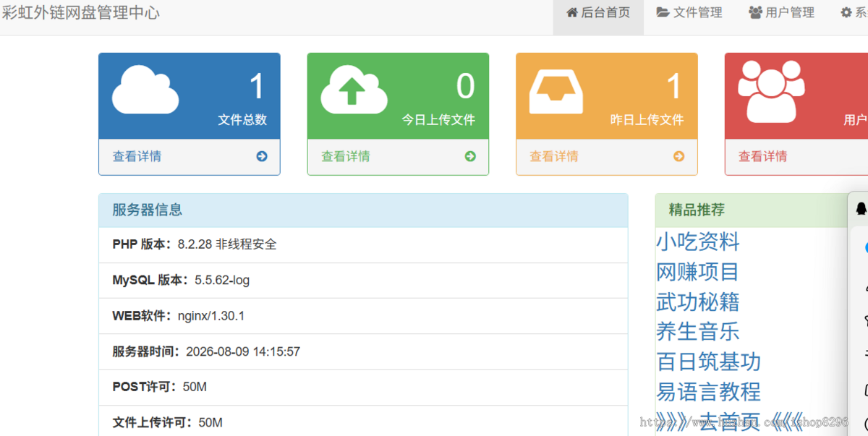Open the 养生音乐 link
The width and height of the screenshot is (868, 436).
click(x=698, y=331)
